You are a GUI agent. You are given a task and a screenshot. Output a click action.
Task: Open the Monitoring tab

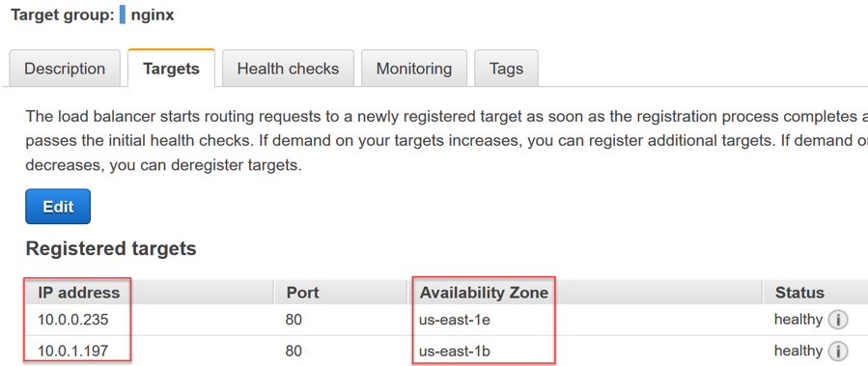[x=414, y=69]
